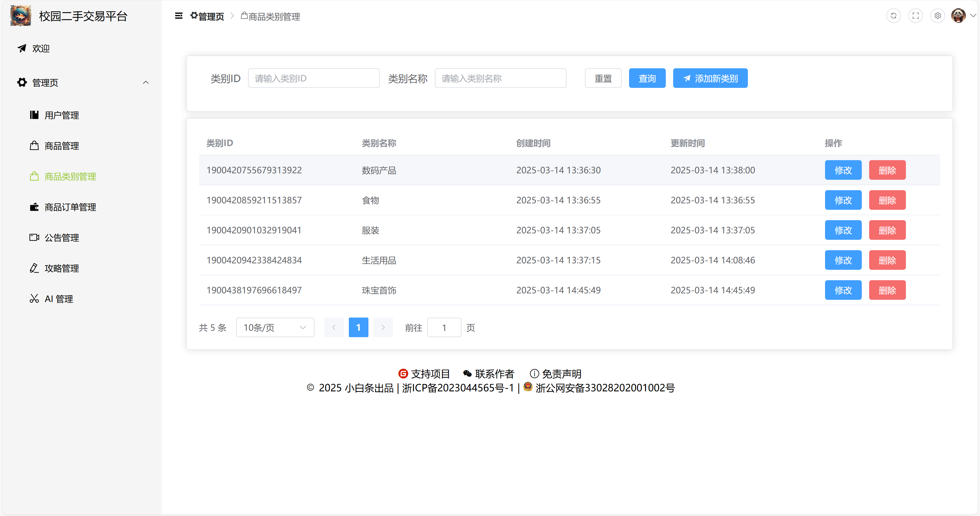
Task: Click the user avatar at top right
Action: [x=958, y=16]
